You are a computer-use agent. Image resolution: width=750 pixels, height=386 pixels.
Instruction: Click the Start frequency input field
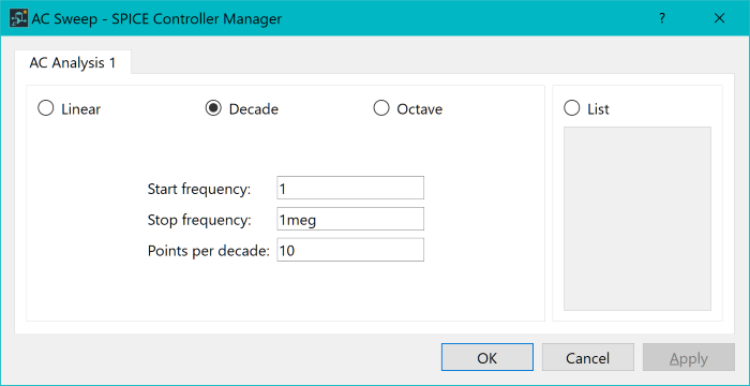pos(350,188)
